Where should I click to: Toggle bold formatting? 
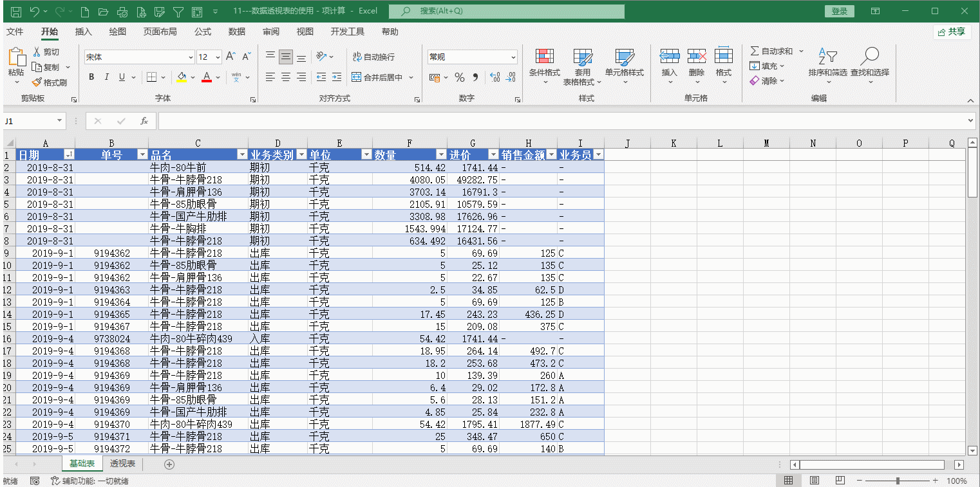coord(91,77)
